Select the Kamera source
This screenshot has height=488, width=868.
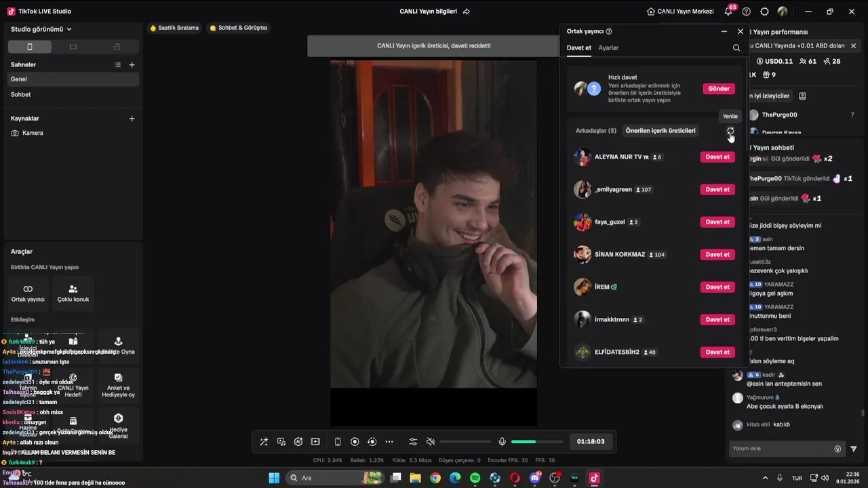click(x=73, y=133)
